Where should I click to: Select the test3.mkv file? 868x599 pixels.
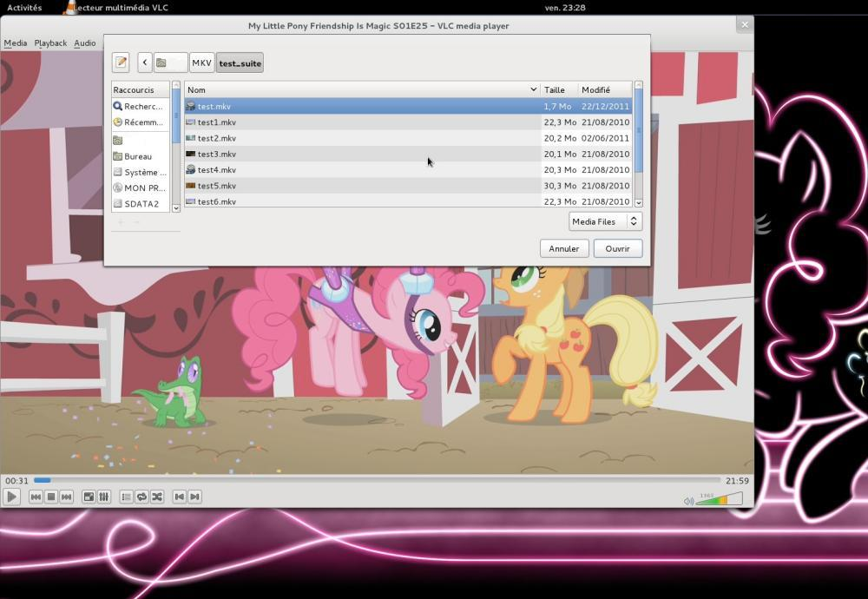click(217, 154)
